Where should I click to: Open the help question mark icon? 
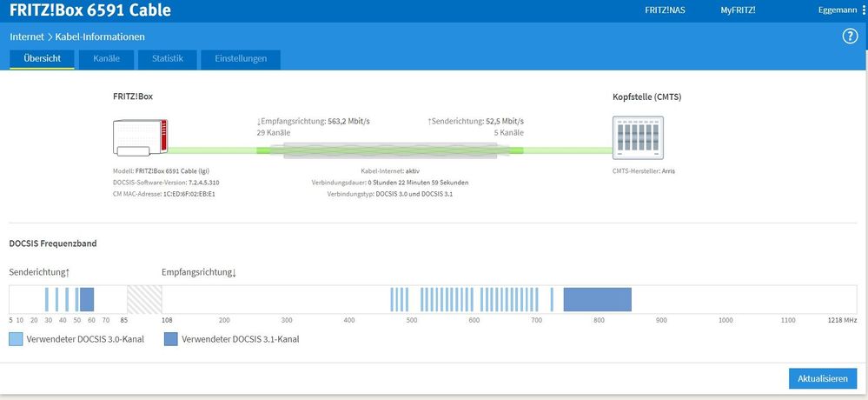[850, 37]
